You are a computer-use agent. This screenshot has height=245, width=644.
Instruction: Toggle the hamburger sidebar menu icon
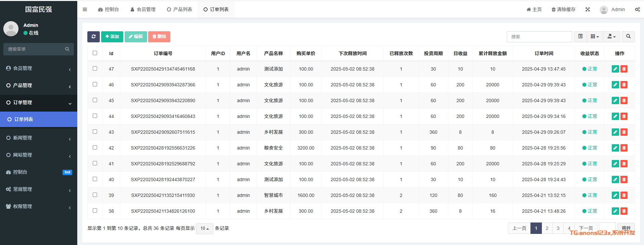pyautogui.click(x=85, y=9)
